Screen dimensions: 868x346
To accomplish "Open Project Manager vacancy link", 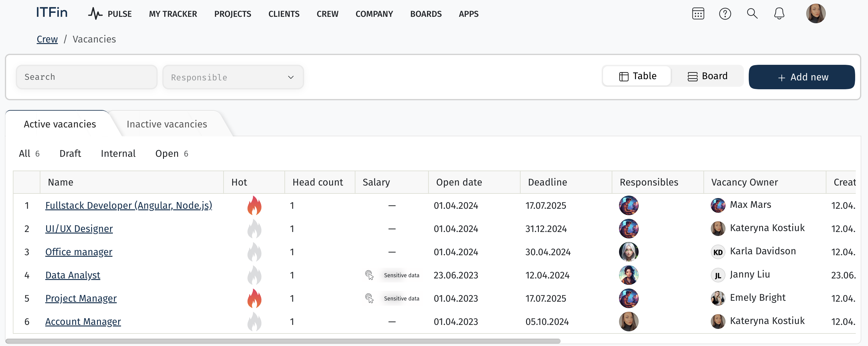I will 81,298.
